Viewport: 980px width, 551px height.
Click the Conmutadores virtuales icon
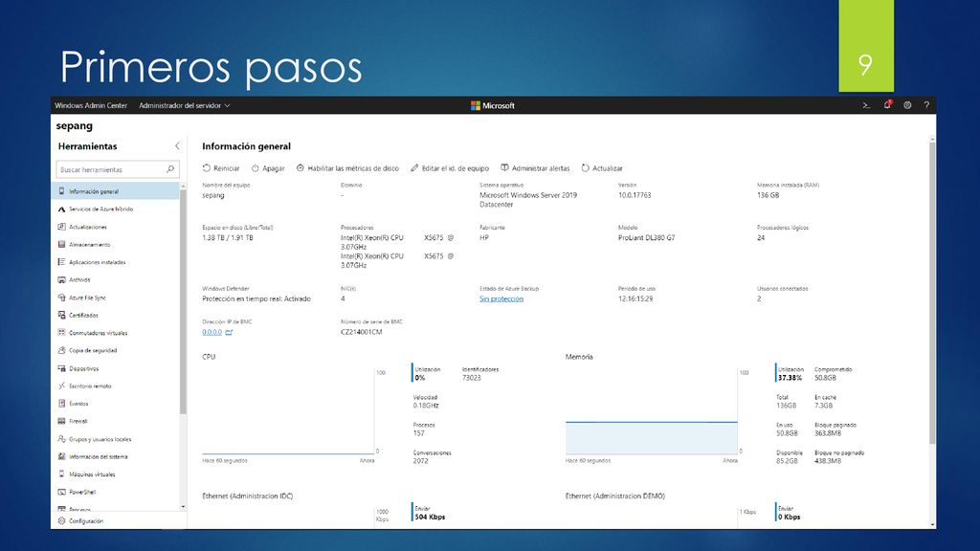[61, 332]
